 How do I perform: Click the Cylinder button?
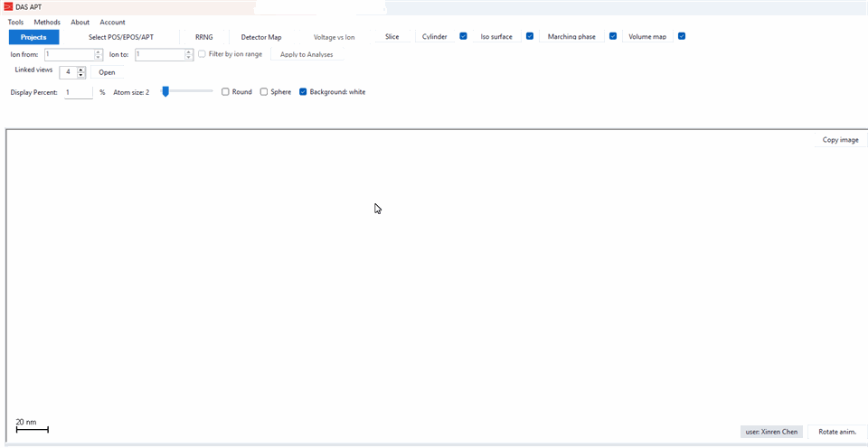(435, 36)
